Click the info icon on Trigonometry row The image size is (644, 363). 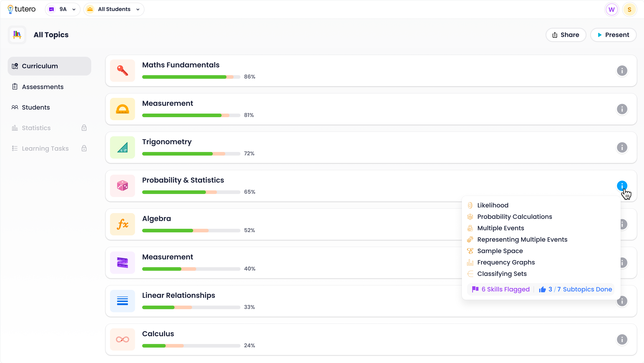point(622,147)
